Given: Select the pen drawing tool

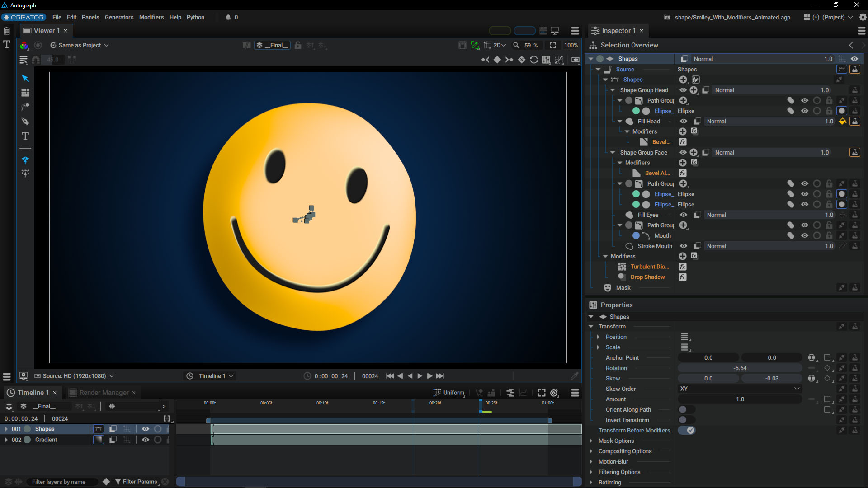Looking at the screenshot, I should 25,122.
